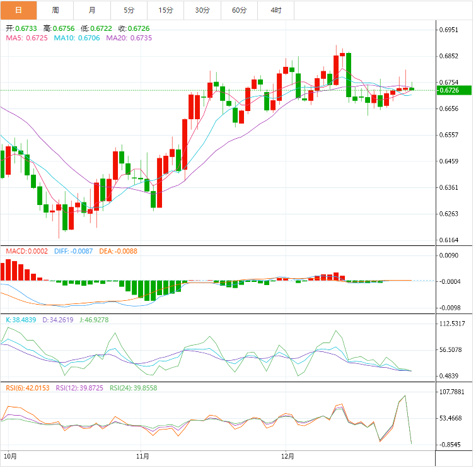Open the 月 (monthly) chart tab
The image size is (476, 468).
click(92, 10)
